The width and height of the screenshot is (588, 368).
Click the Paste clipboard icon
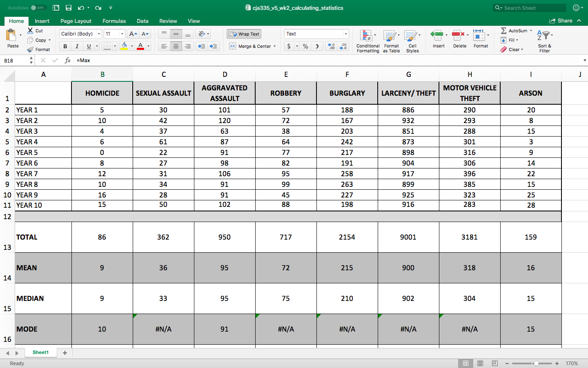click(x=11, y=35)
